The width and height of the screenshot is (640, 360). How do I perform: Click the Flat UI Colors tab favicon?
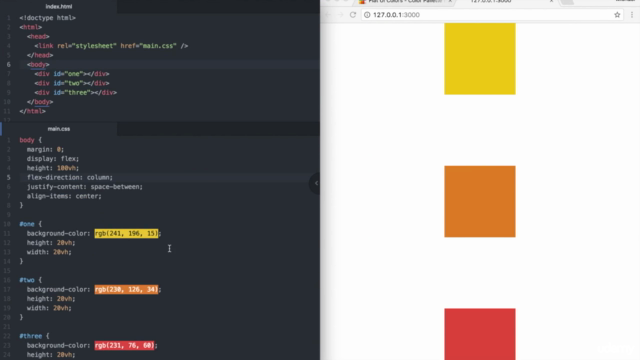point(362,2)
